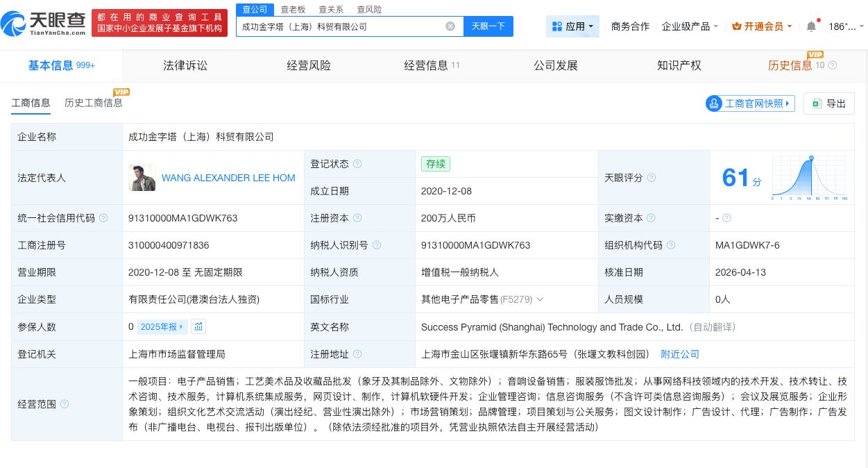Open the 法律诉讼 tab
Image resolution: width=868 pixels, height=468 pixels.
[185, 65]
